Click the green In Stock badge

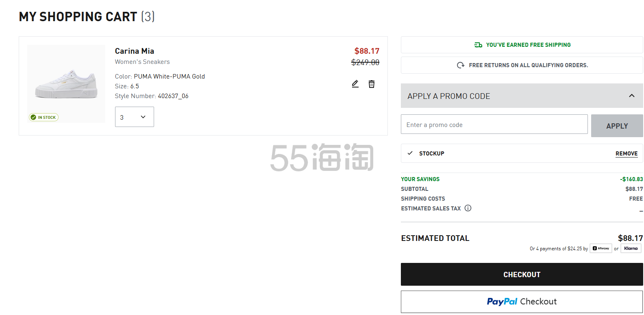[44, 117]
